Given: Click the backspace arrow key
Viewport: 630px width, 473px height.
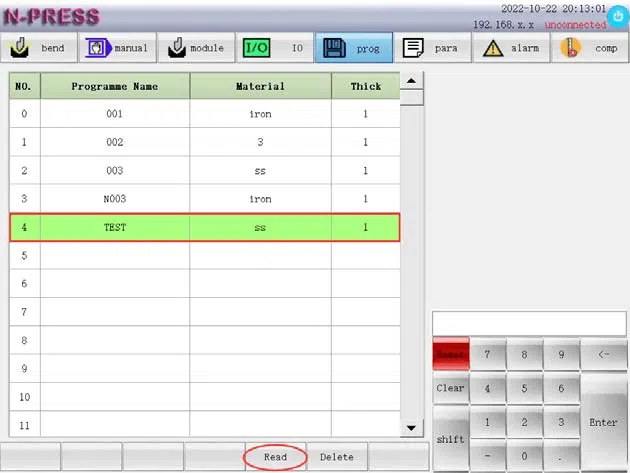Looking at the screenshot, I should tap(603, 354).
